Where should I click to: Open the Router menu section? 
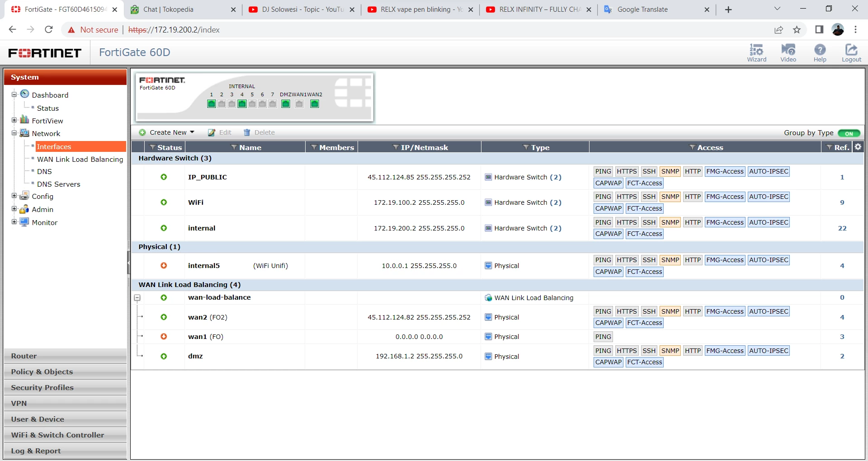click(x=65, y=356)
